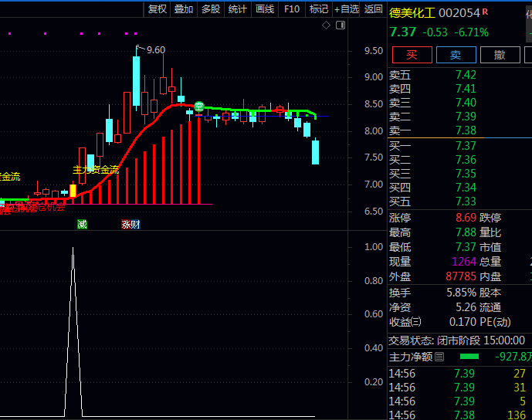The height and width of the screenshot is (420, 532).
Task: Click the 标记 mark button
Action: point(319,9)
